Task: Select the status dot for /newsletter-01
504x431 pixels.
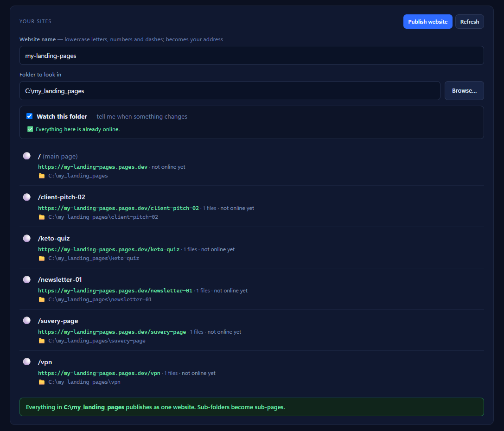Action: [27, 279]
